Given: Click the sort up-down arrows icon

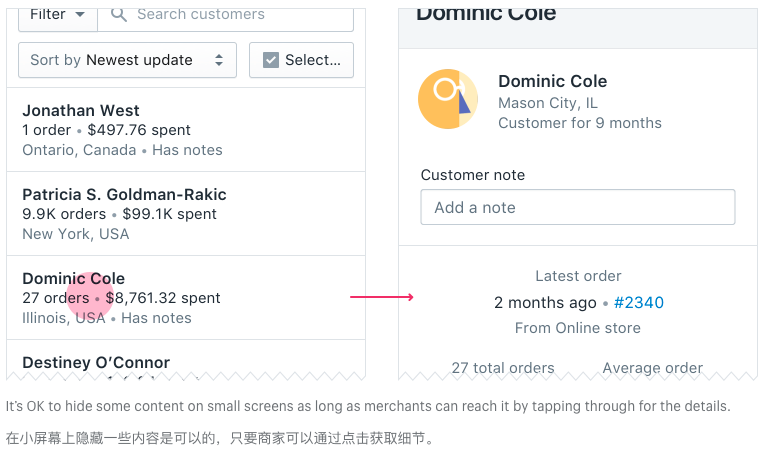Looking at the screenshot, I should coord(219,60).
